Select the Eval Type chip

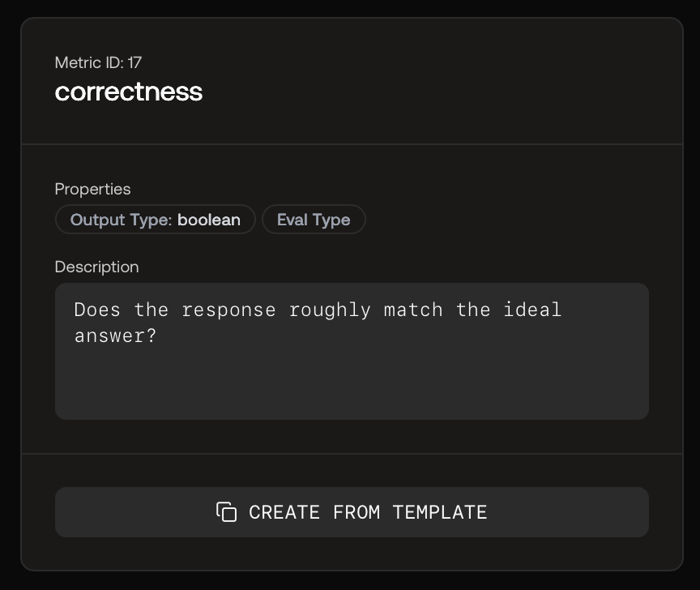point(314,220)
